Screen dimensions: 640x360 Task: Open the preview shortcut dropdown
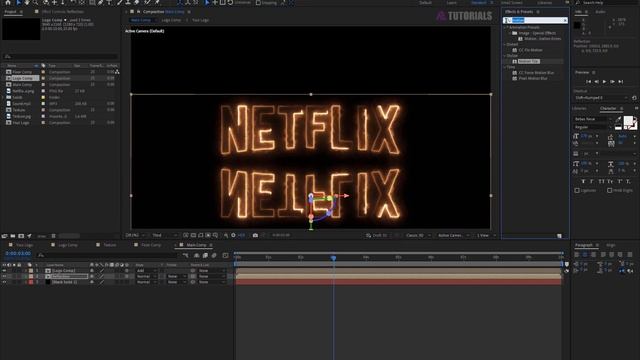pyautogui.click(x=601, y=98)
